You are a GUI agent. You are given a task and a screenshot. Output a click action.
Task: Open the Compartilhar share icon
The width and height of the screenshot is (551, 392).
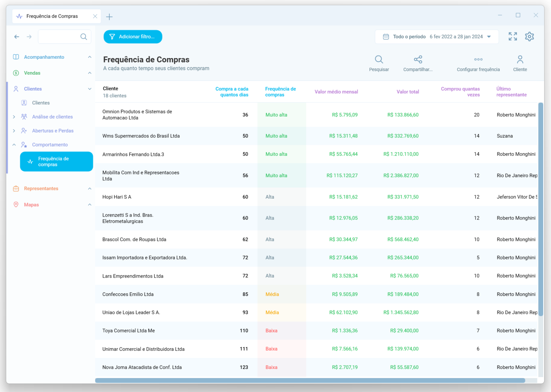pos(418,60)
